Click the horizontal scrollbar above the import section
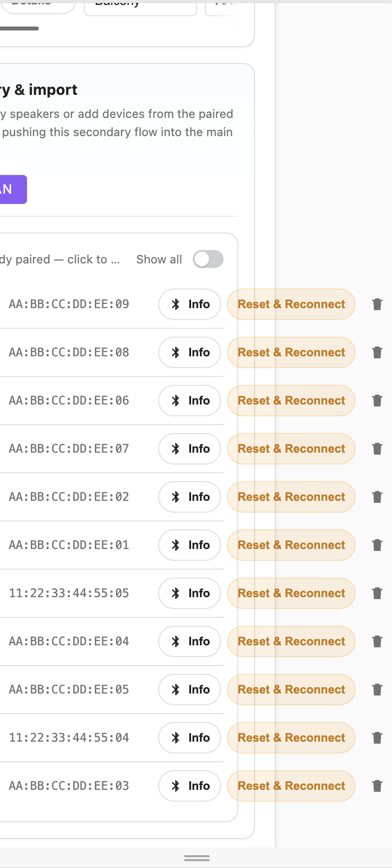Screen dimensions: 392x868 tap(20, 29)
